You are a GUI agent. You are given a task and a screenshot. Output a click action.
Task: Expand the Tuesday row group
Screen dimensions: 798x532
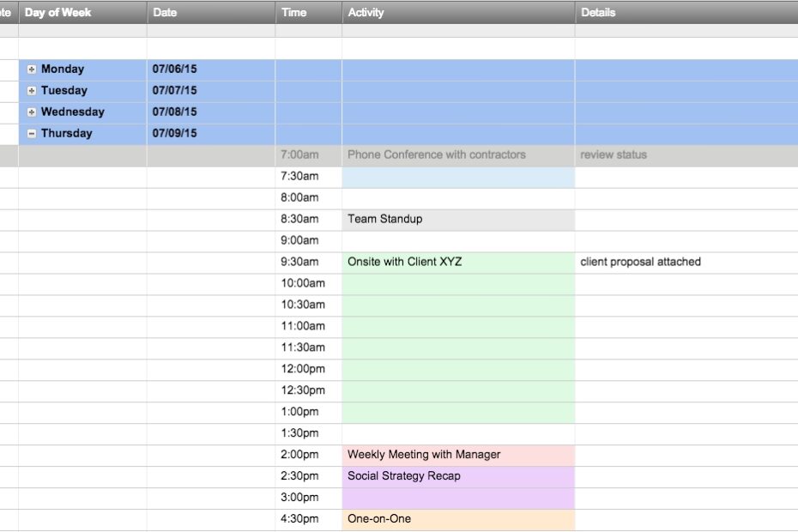pyautogui.click(x=30, y=90)
